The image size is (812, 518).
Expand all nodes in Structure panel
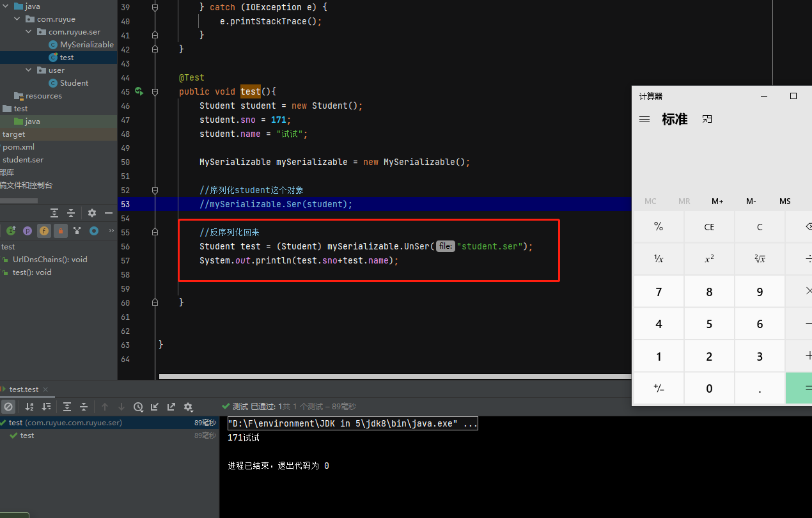pos(55,213)
